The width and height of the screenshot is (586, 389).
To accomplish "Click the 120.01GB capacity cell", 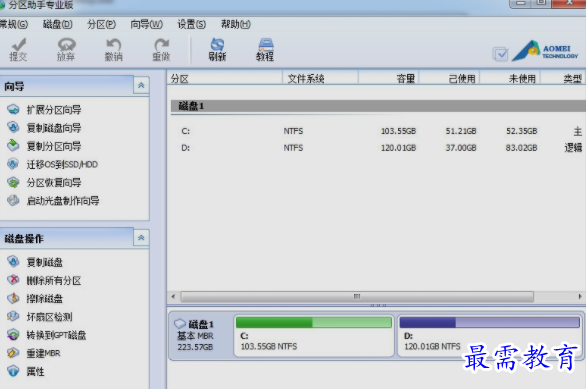I will (398, 148).
